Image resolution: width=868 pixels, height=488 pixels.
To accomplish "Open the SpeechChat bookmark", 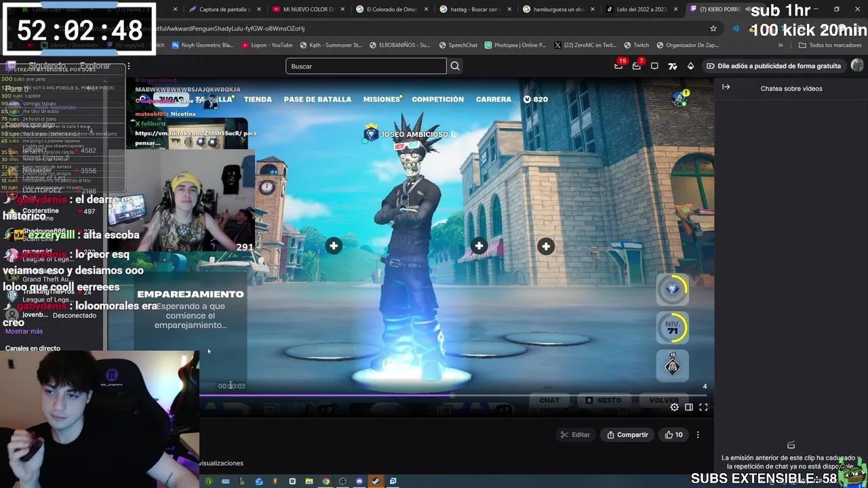I will [x=458, y=45].
